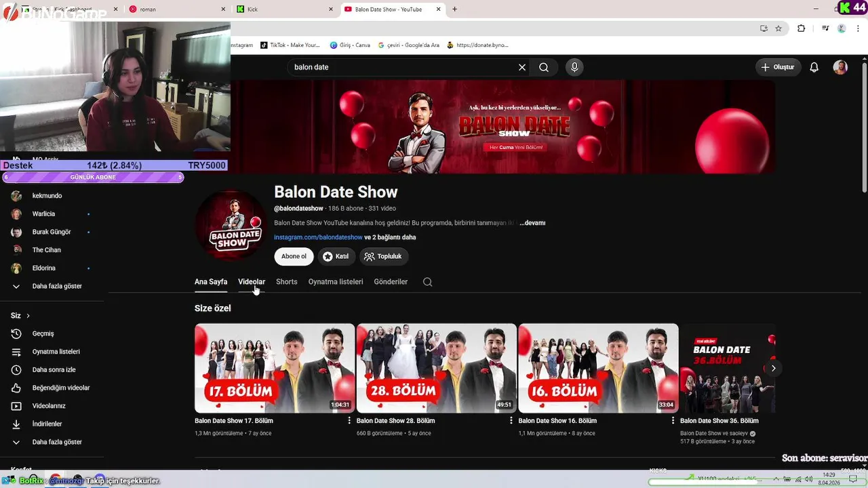Start voice search with microphone icon
This screenshot has height=488, width=868.
pyautogui.click(x=574, y=67)
